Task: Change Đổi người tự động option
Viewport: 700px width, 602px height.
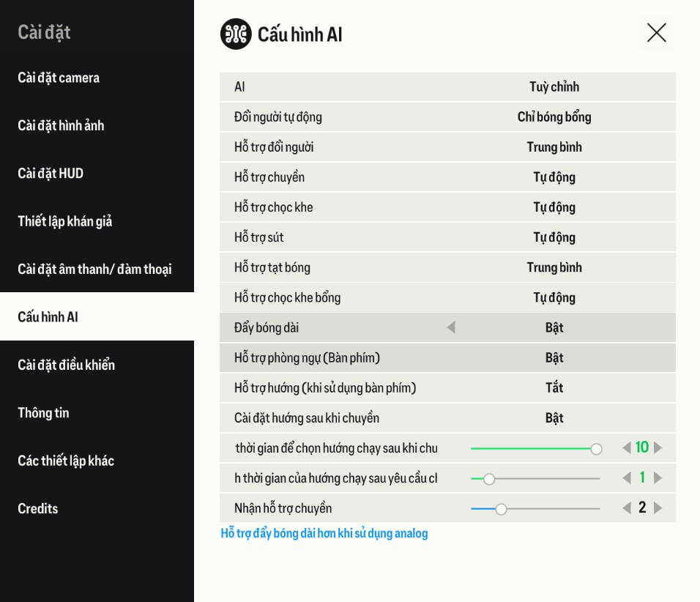Action: coord(554,116)
